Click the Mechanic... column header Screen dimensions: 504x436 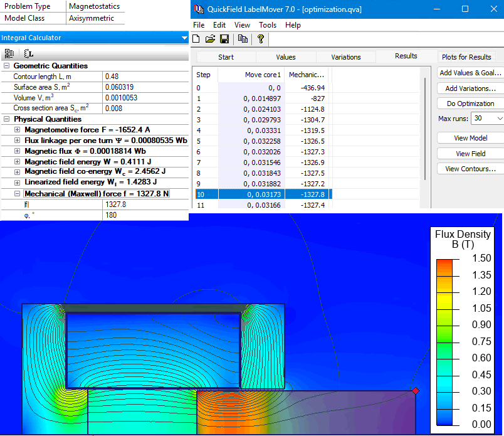307,75
